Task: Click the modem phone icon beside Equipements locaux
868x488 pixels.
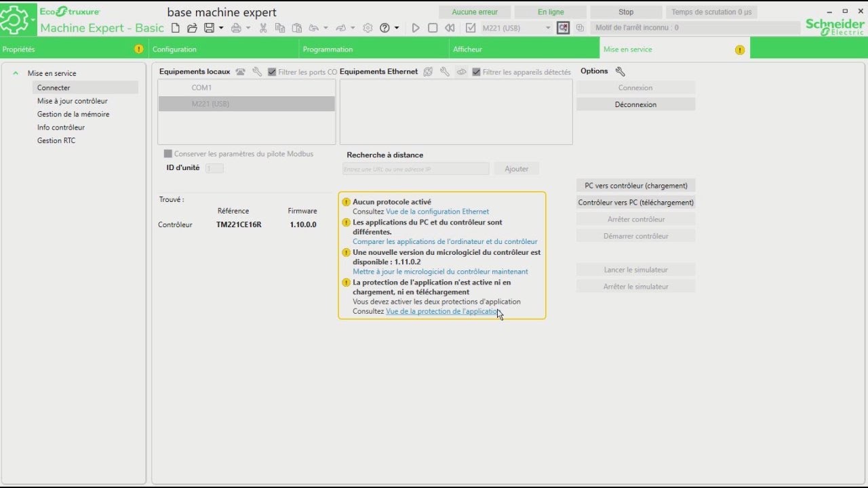Action: pyautogui.click(x=240, y=72)
